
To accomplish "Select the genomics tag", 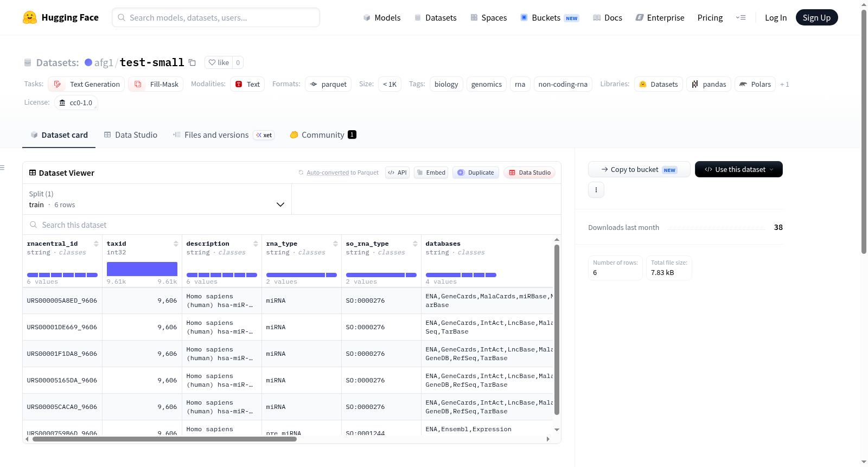I will (x=487, y=84).
